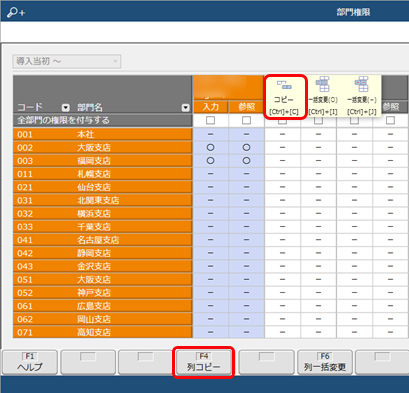Click the 一括変更(－) [Ctrl]+[J] popup icon
Screen dimensions: 409x393
362,96
